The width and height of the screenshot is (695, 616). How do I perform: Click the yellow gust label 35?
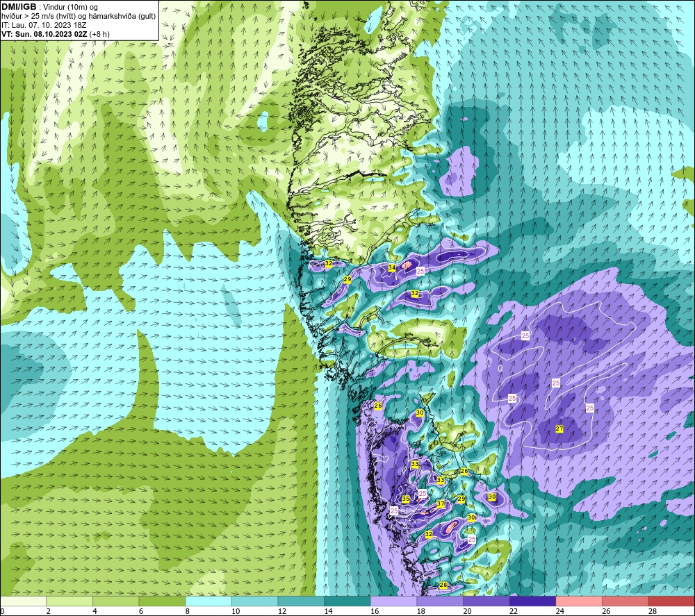click(x=406, y=499)
